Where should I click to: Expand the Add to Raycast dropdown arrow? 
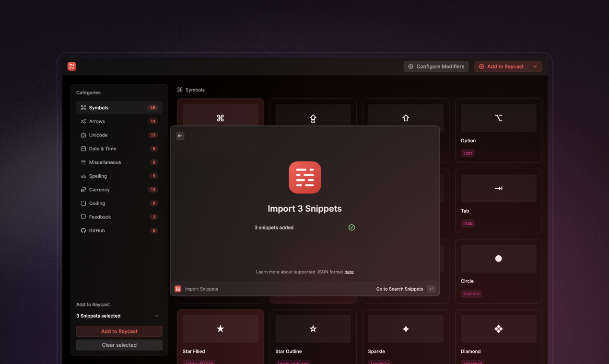pos(535,67)
